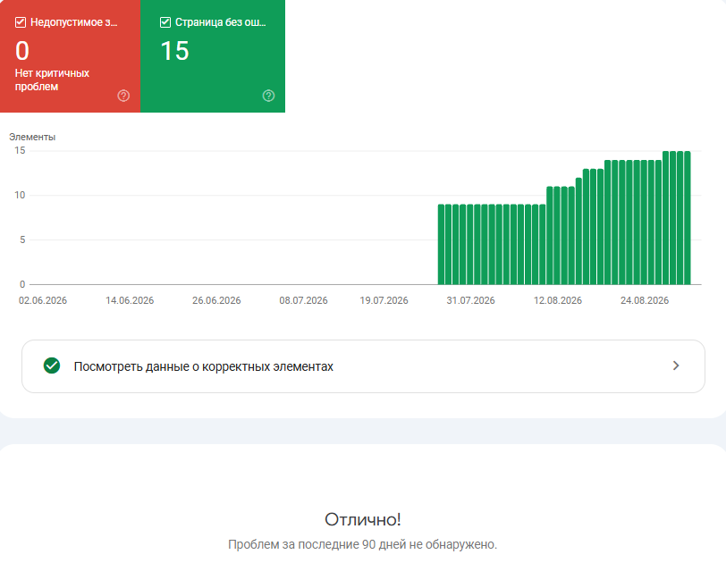Viewport: 726px width, 588px height.
Task: Click help icon in red invalid items card
Action: tap(123, 96)
